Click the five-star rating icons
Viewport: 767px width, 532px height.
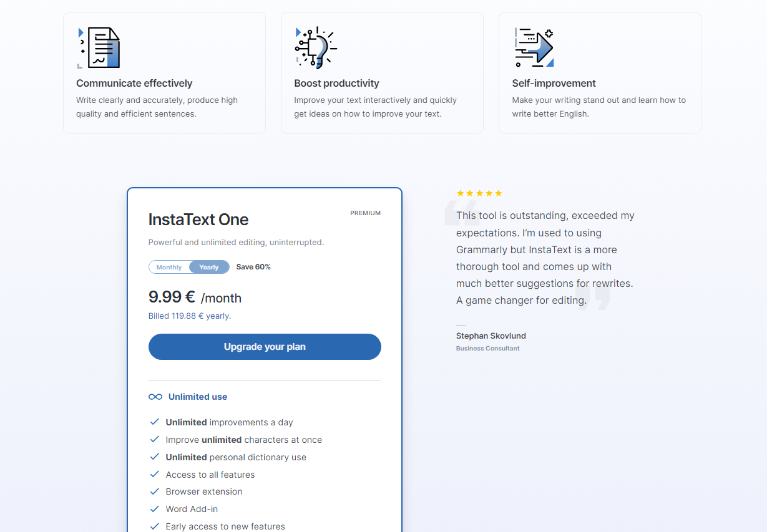[x=479, y=193]
